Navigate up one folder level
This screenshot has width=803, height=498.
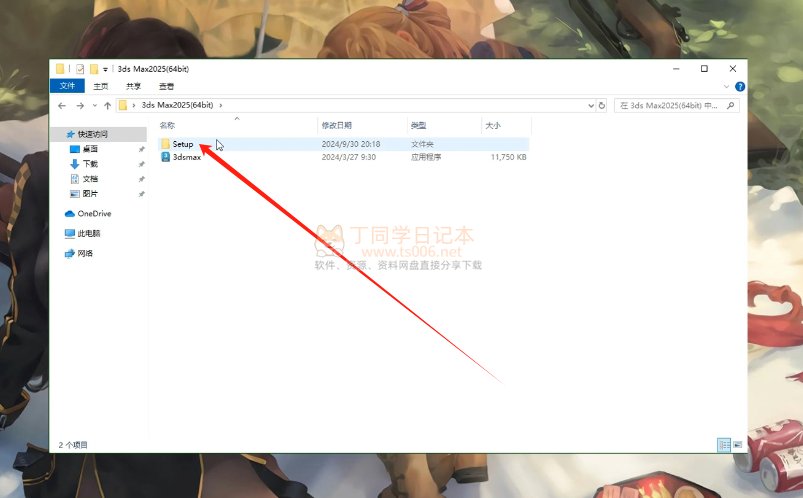107,106
